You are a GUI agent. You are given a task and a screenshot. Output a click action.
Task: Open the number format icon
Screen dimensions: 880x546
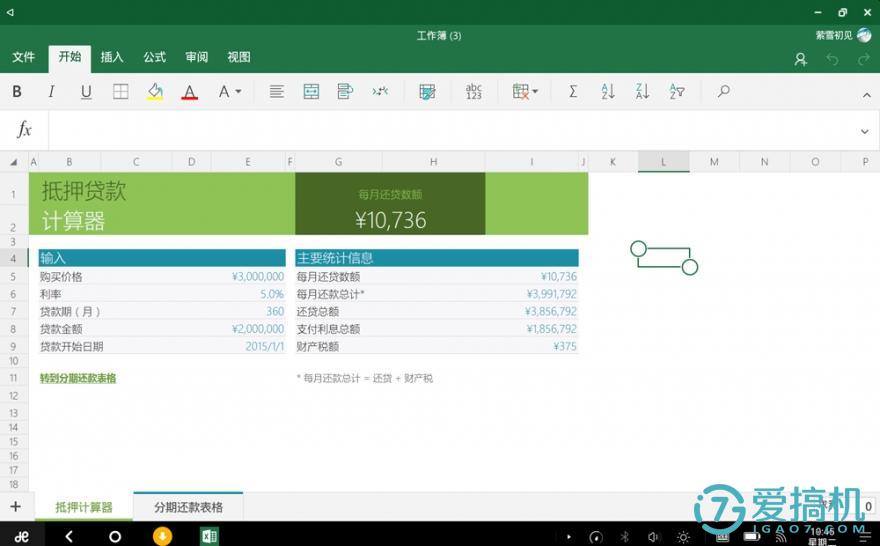(x=474, y=91)
